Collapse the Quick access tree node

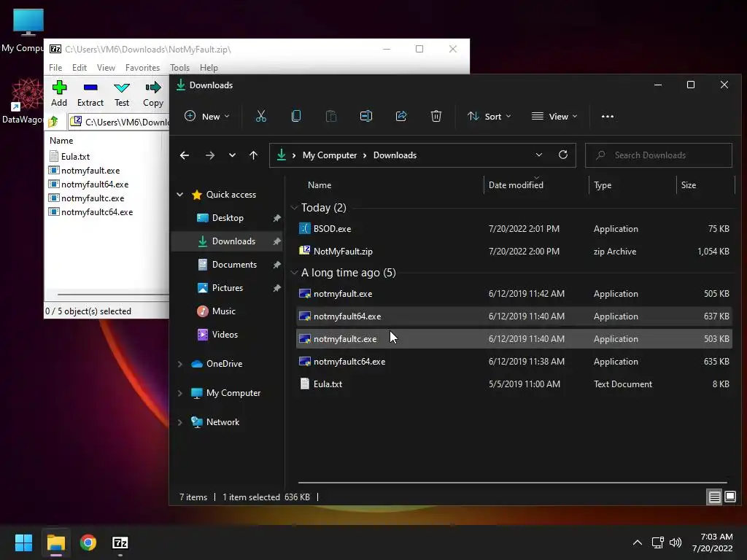(180, 194)
